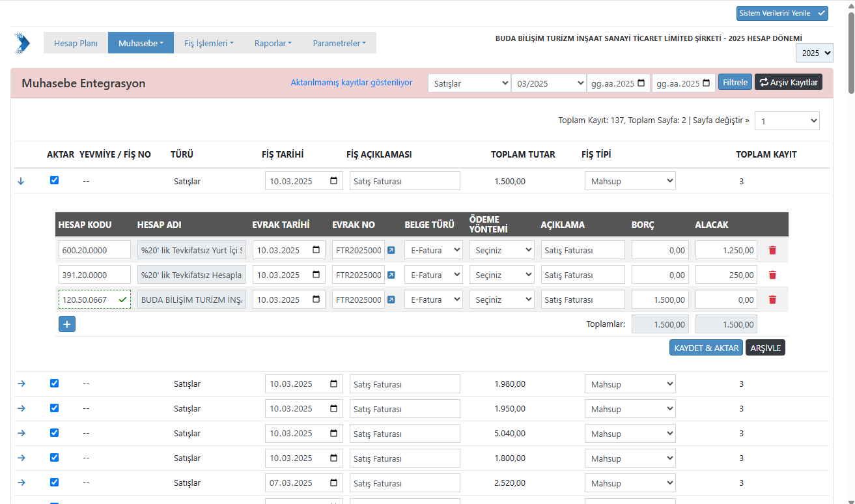The image size is (855, 504).
Task: Open the Satışlar record type filter dropdown
Action: click(469, 83)
